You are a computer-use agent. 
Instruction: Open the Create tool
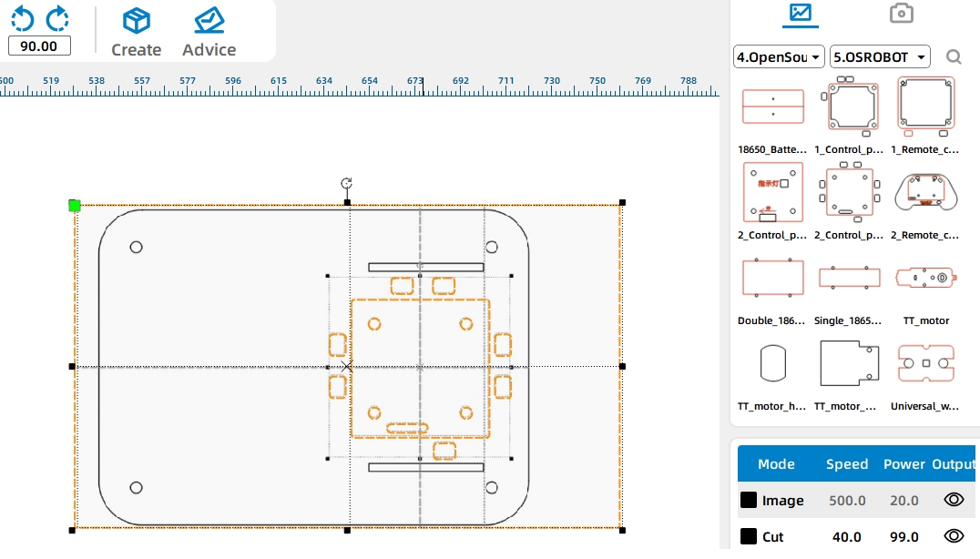click(x=137, y=33)
